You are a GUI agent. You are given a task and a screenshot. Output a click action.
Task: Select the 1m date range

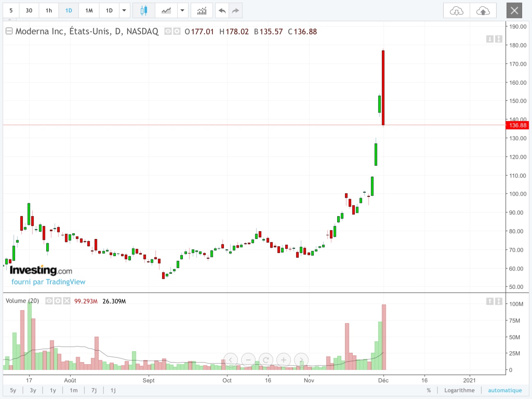coord(74,390)
